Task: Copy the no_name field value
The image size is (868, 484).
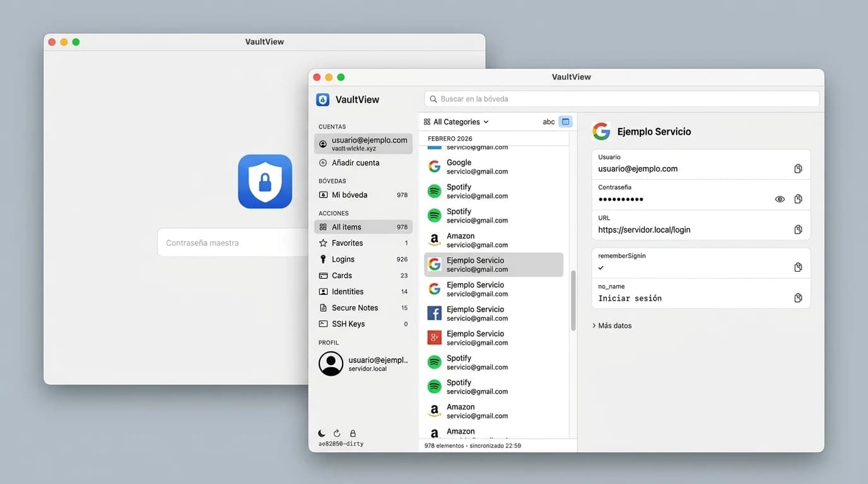Action: [798, 298]
